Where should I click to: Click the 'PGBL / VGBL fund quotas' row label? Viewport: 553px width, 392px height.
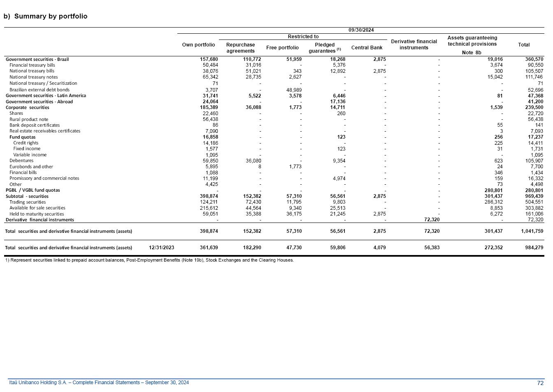(x=33, y=190)
